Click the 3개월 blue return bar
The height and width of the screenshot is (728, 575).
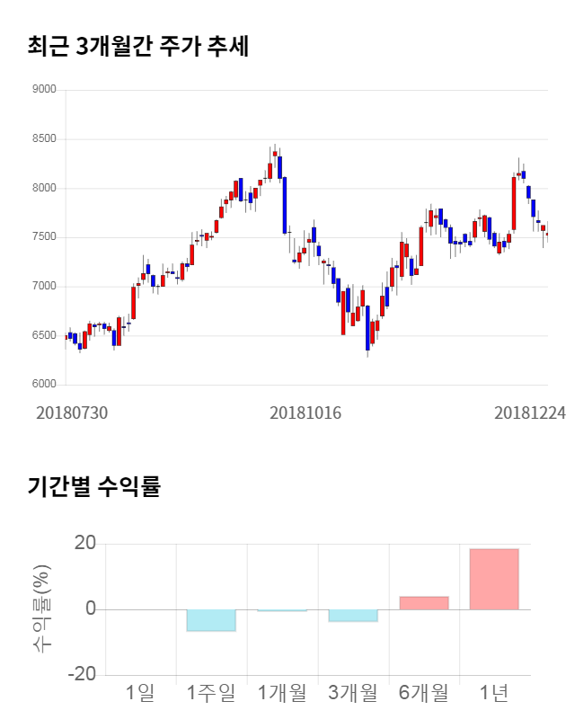352,615
